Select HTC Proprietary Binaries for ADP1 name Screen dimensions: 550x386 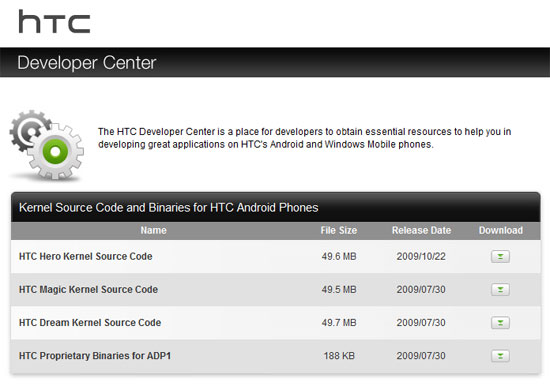tap(95, 356)
